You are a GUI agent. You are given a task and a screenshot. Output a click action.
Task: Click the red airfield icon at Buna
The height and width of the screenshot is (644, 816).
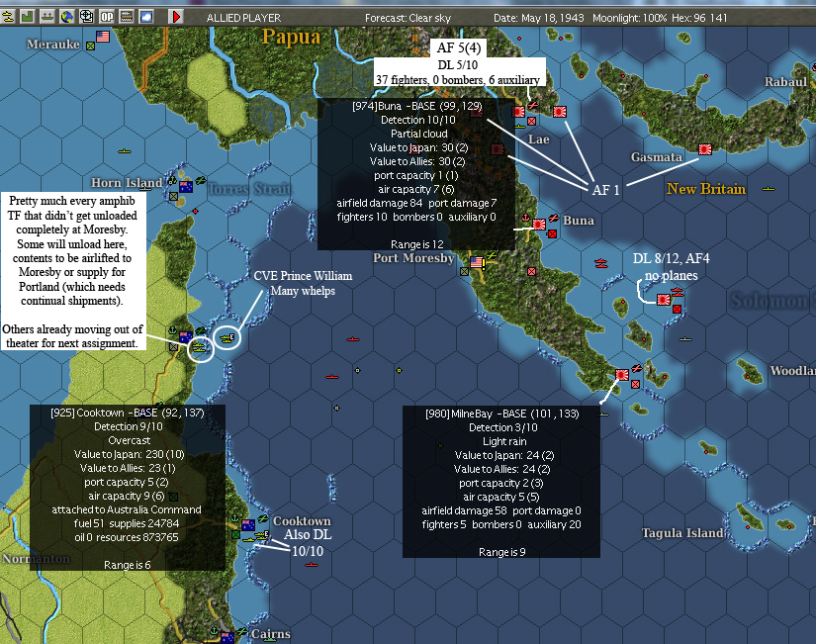click(x=553, y=218)
